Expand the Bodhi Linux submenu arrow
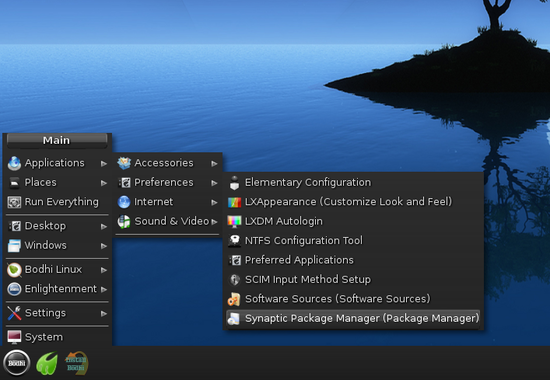This screenshot has width=550, height=380. pyautogui.click(x=103, y=270)
